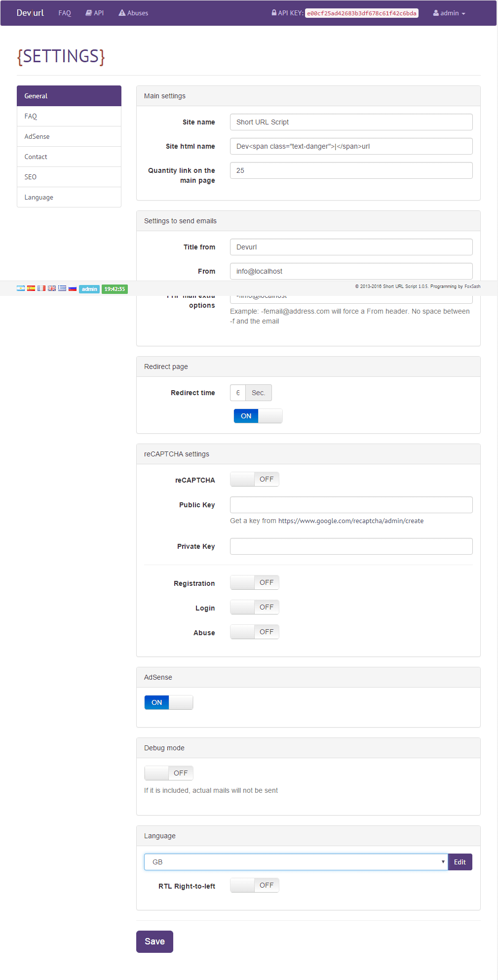Open the FAQ link in top navbar
The image size is (498, 980).
65,13
